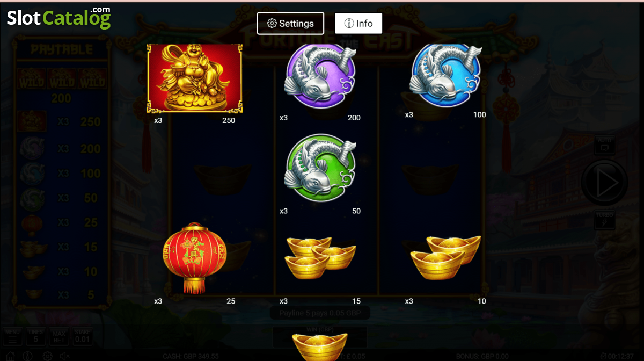
Task: Open the gear settings icon in bottom bar
Action: click(x=47, y=356)
